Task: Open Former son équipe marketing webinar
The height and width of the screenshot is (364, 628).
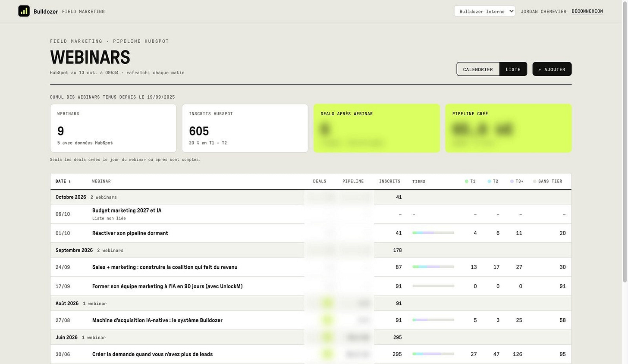Action: [x=167, y=286]
